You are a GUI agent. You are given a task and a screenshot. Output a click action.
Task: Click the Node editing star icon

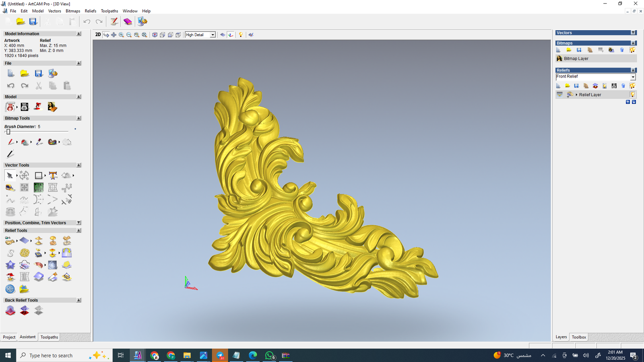53,212
